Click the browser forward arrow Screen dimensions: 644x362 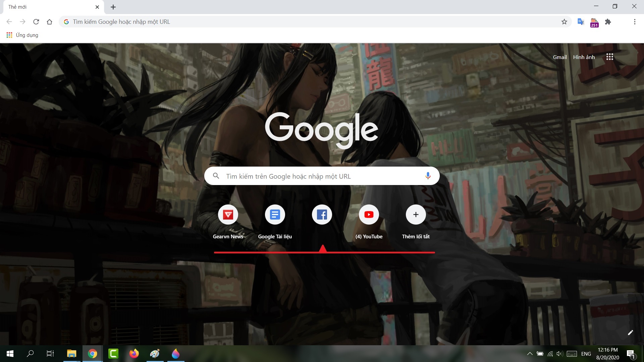(x=22, y=22)
